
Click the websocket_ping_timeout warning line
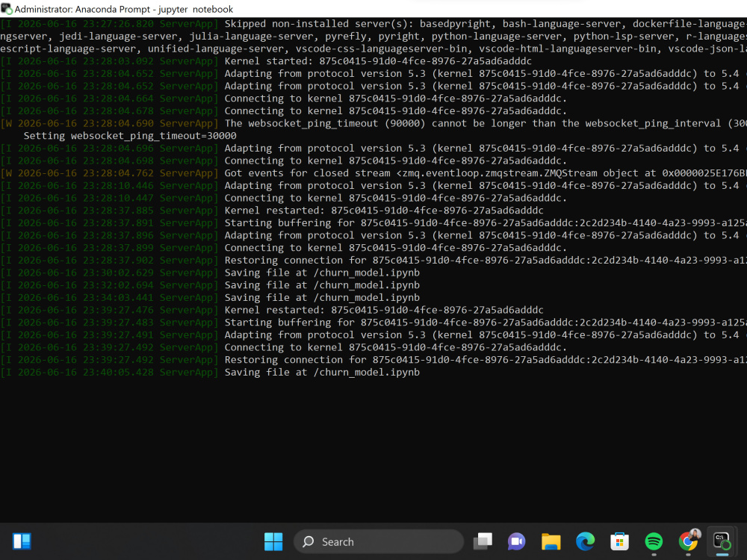(373, 123)
